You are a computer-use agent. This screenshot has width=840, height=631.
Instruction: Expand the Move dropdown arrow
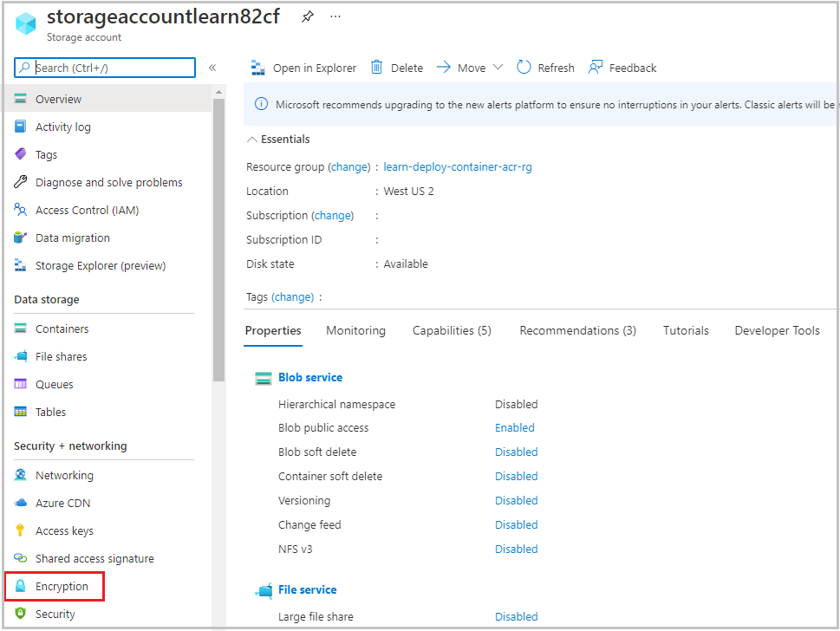pos(498,68)
